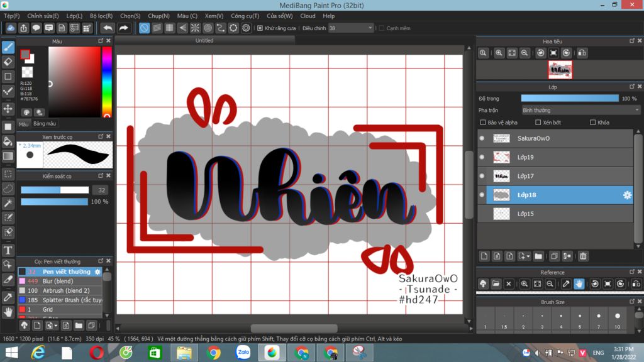The image size is (644, 362).
Task: Open image file in Reference panel
Action: (x=496, y=283)
